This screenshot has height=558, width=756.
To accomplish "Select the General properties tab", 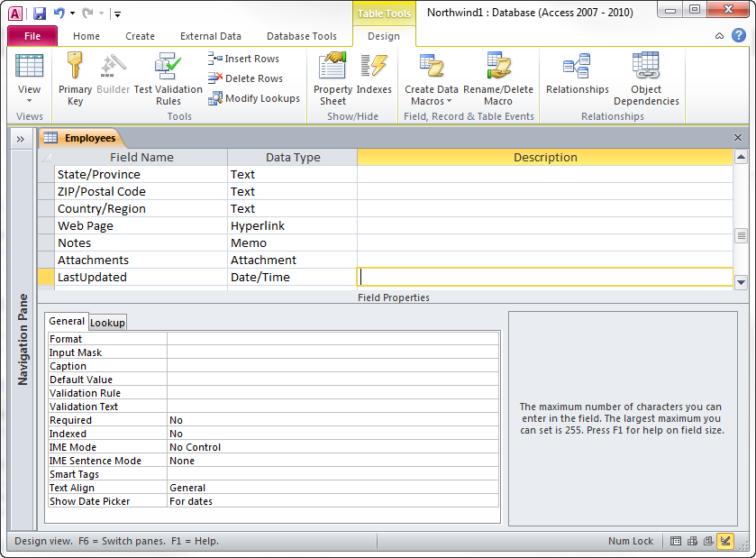I will pyautogui.click(x=67, y=321).
